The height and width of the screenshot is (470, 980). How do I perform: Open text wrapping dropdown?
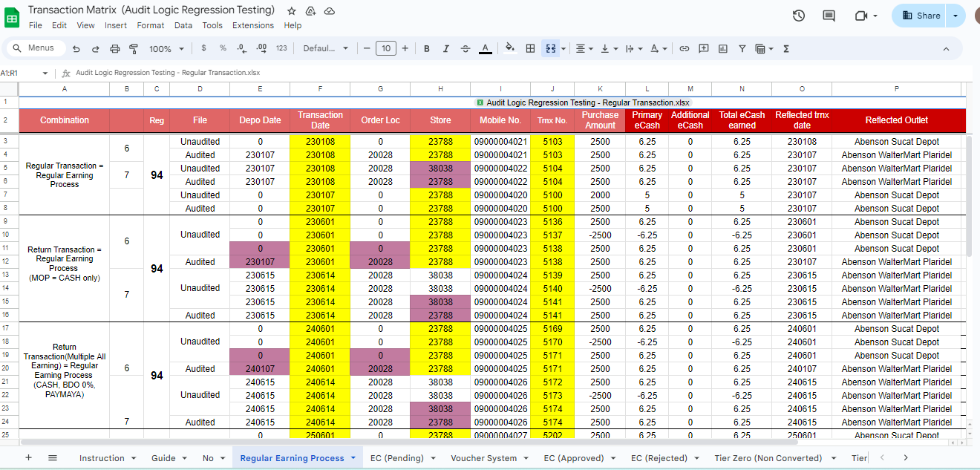tap(633, 48)
